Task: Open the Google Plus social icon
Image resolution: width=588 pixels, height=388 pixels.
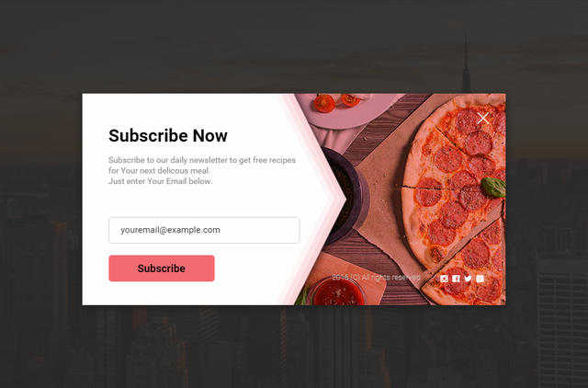Action: (x=480, y=279)
